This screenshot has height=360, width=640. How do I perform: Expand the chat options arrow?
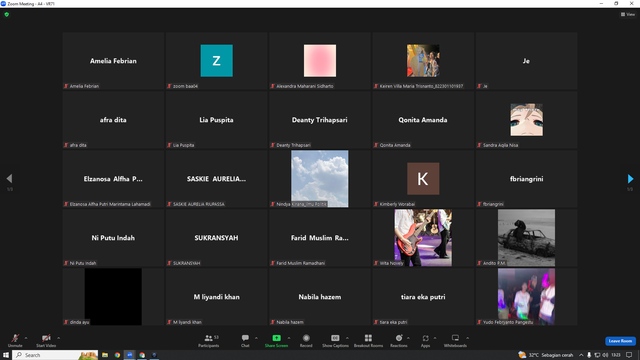click(x=256, y=338)
